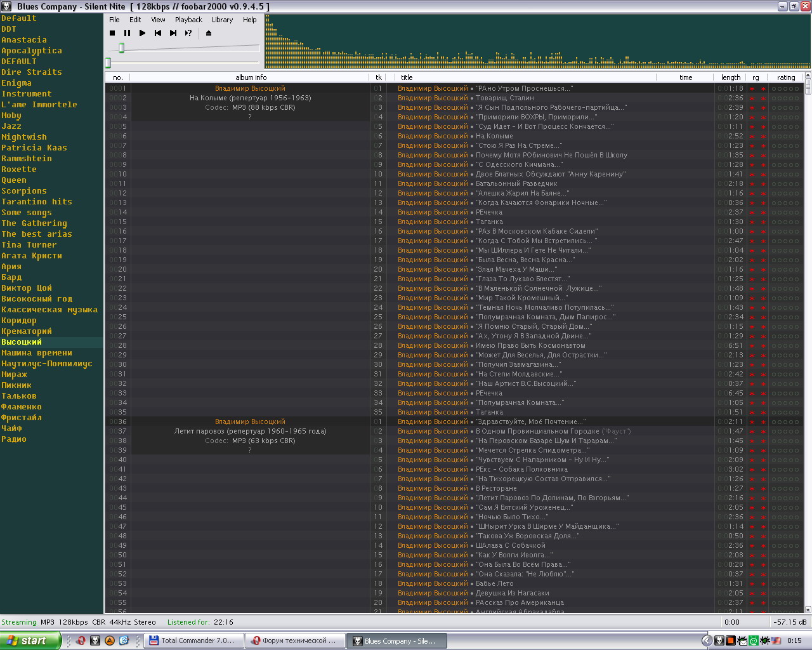
Task: Show hidden system tray icons
Action: click(707, 641)
